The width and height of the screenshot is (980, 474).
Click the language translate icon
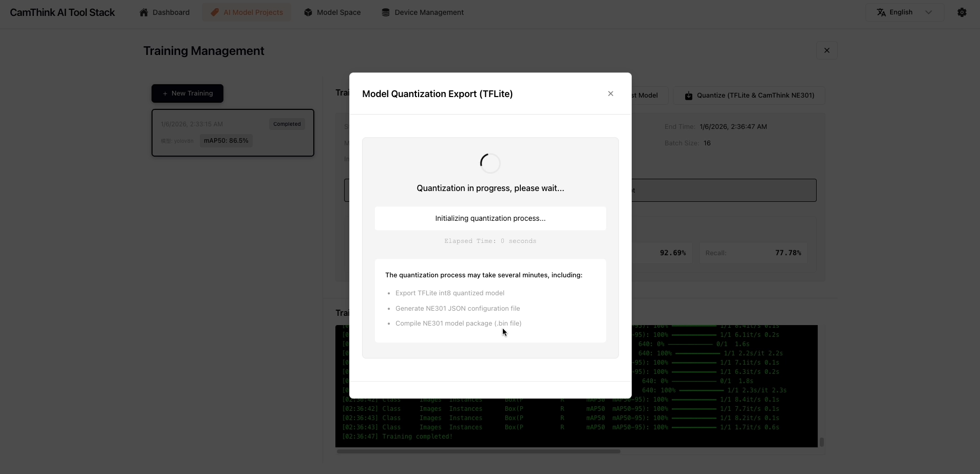pyautogui.click(x=881, y=12)
